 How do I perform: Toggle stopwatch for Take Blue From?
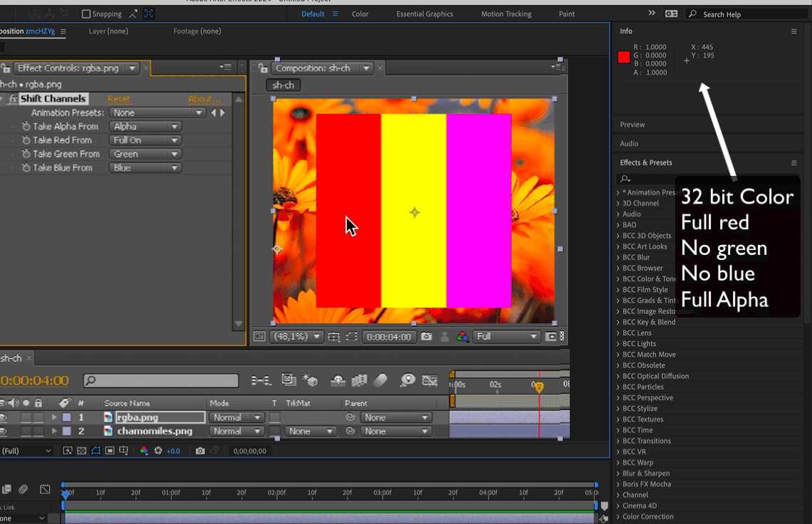pyautogui.click(x=26, y=168)
